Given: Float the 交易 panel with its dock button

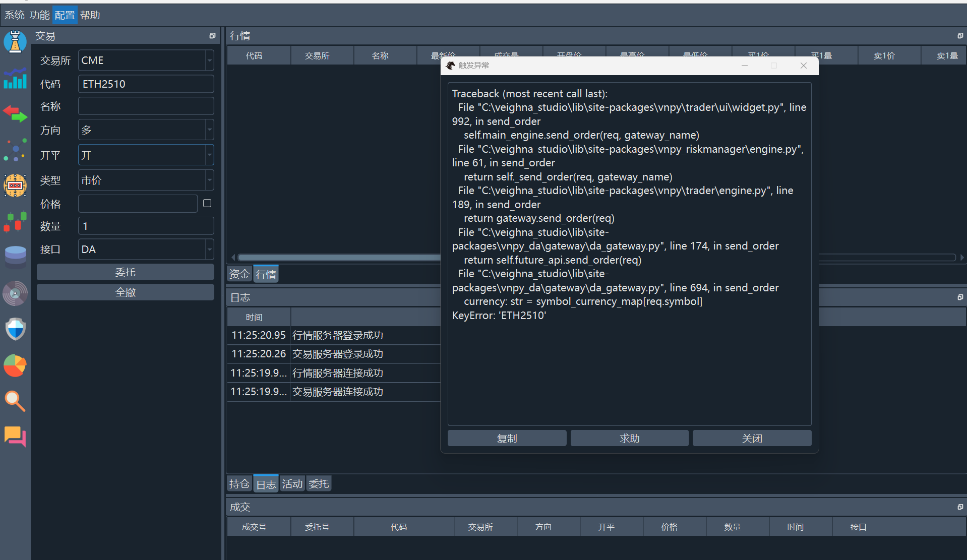Looking at the screenshot, I should pos(212,36).
